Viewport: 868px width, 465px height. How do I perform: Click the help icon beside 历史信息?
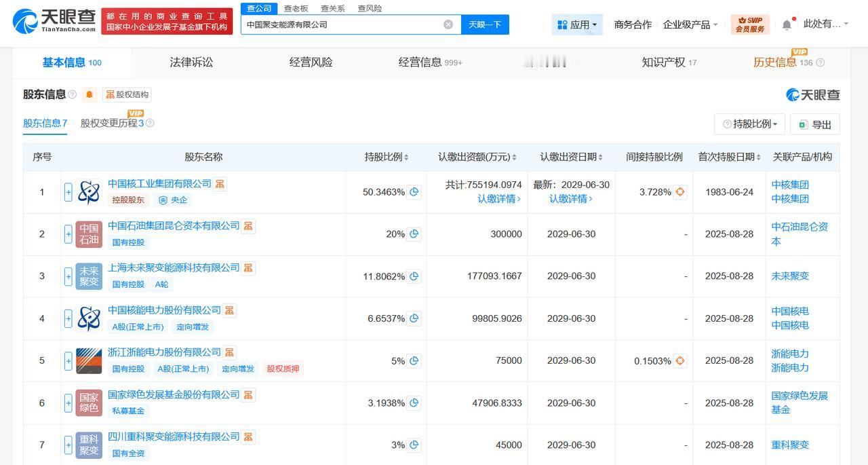click(x=820, y=62)
